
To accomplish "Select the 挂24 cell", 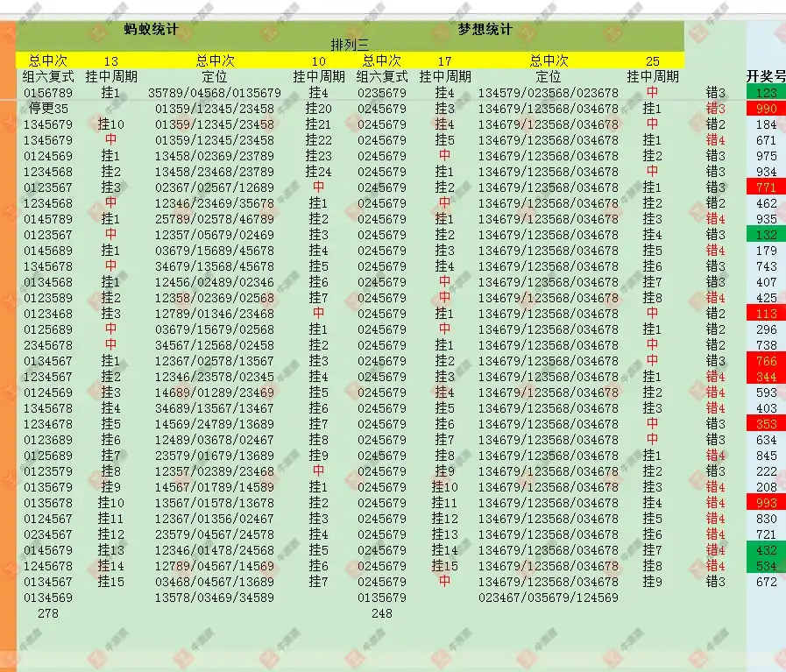I will point(319,172).
